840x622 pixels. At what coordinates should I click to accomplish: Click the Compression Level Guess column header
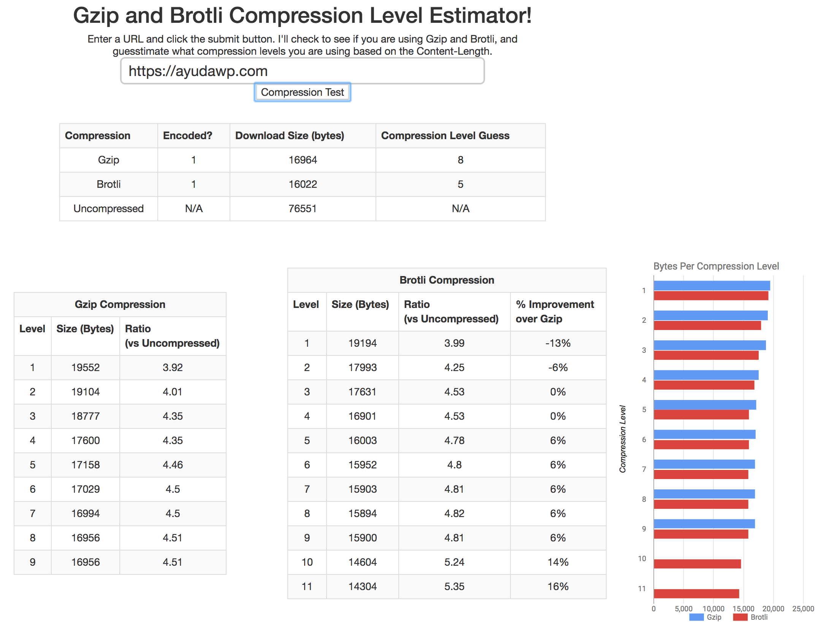point(445,136)
